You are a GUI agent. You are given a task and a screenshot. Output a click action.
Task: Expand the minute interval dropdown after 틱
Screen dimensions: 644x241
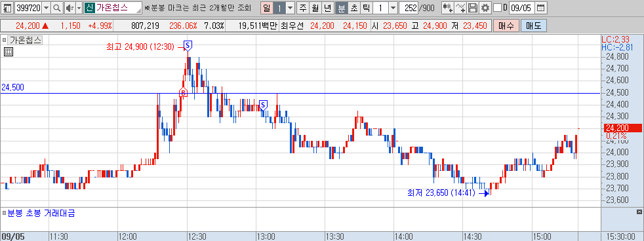pyautogui.click(x=393, y=8)
